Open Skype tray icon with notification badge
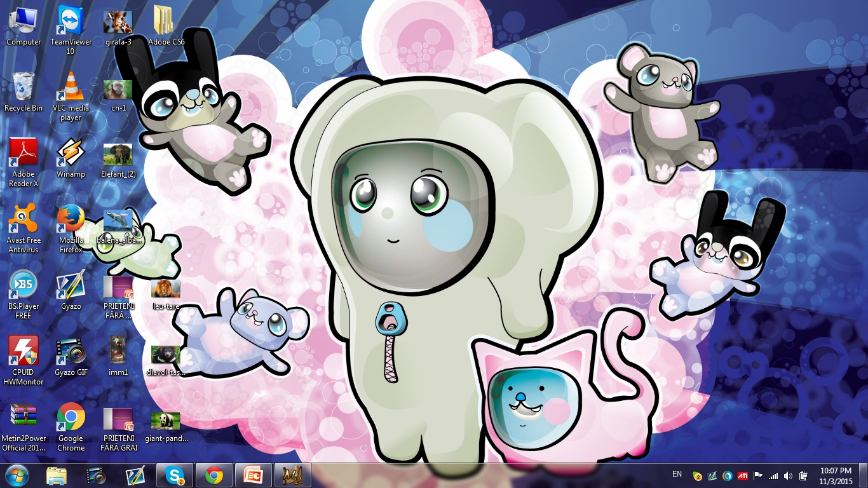868x488 pixels. click(698, 475)
